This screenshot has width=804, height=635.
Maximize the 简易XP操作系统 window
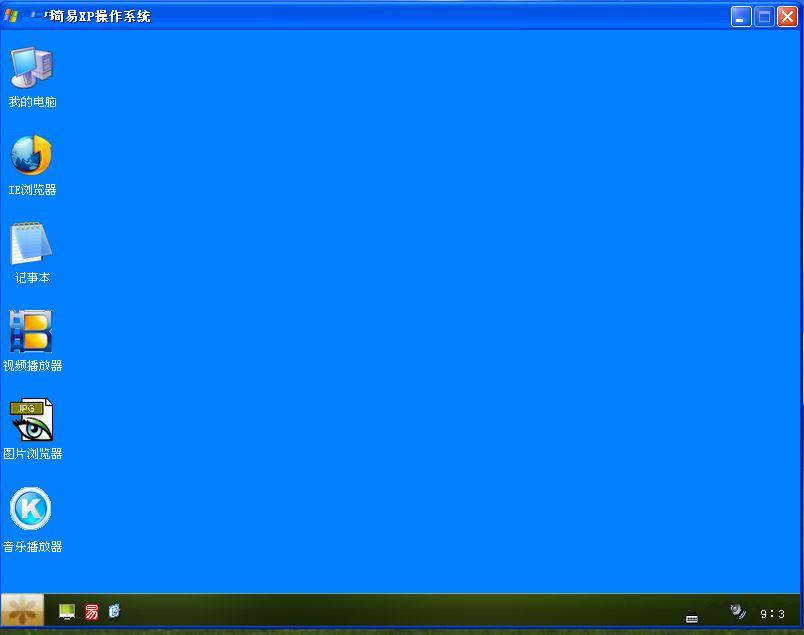[x=764, y=16]
